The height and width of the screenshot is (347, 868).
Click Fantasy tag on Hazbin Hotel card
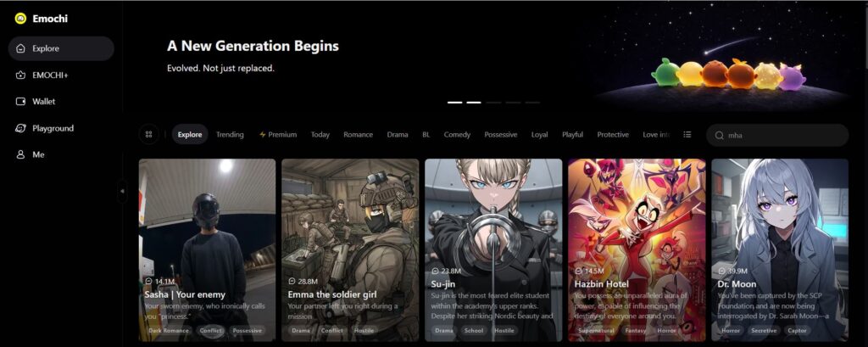pos(636,330)
